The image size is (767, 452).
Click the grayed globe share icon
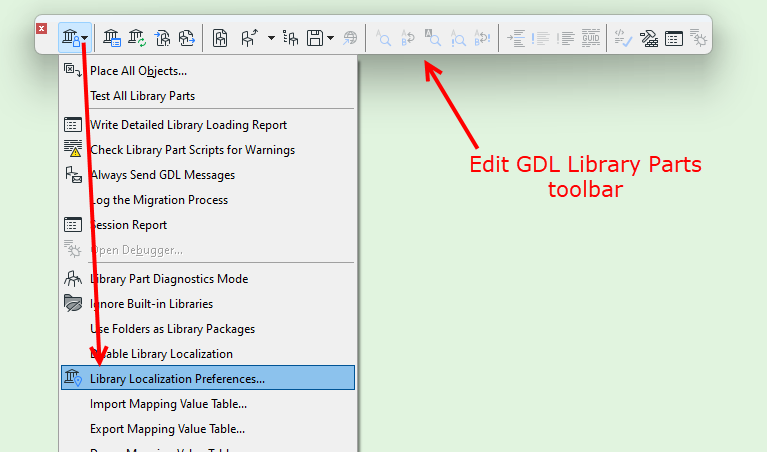pos(350,38)
